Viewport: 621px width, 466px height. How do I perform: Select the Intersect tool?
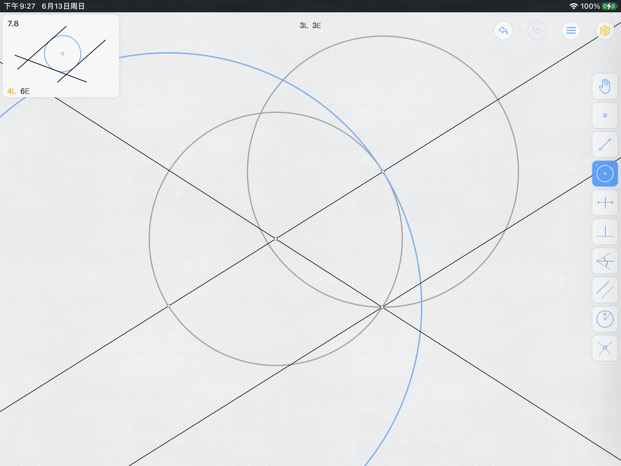click(605, 348)
